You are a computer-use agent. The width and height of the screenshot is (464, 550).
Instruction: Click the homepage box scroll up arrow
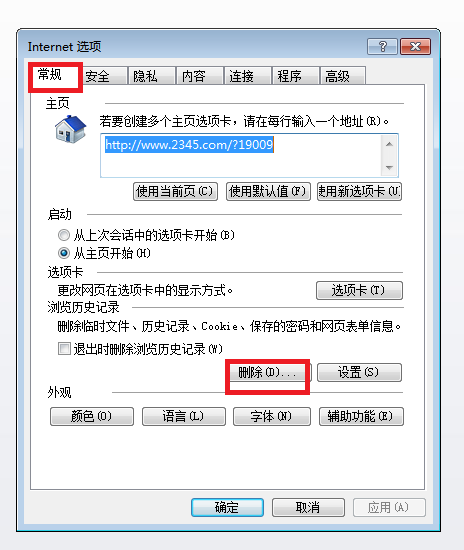[x=389, y=144]
